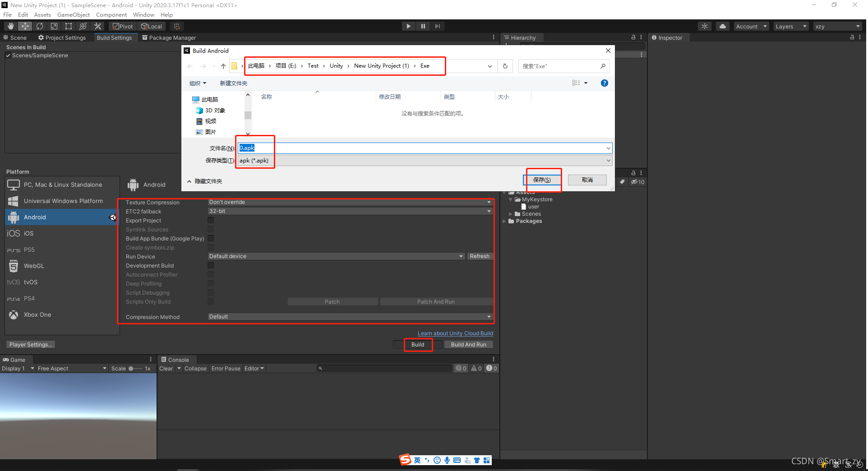Open the GameObject menu
Screen dimensions: 868x471
[74, 14]
